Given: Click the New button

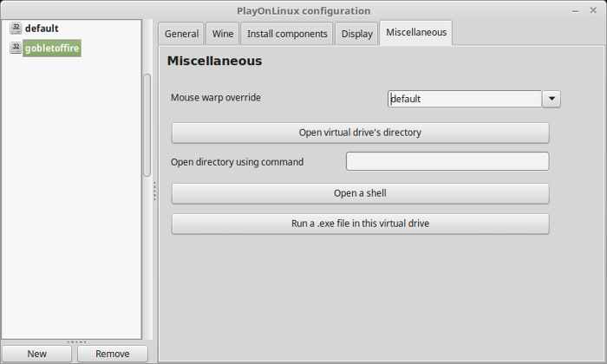Looking at the screenshot, I should pos(36,354).
